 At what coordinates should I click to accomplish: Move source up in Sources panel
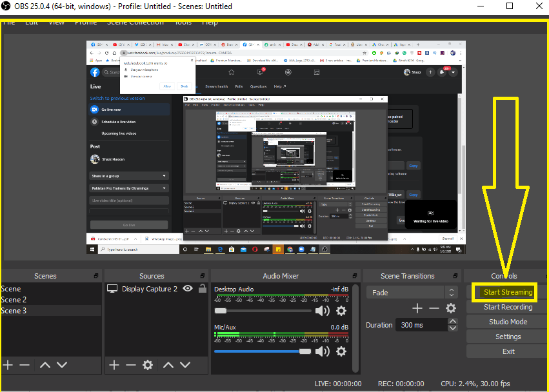[168, 365]
